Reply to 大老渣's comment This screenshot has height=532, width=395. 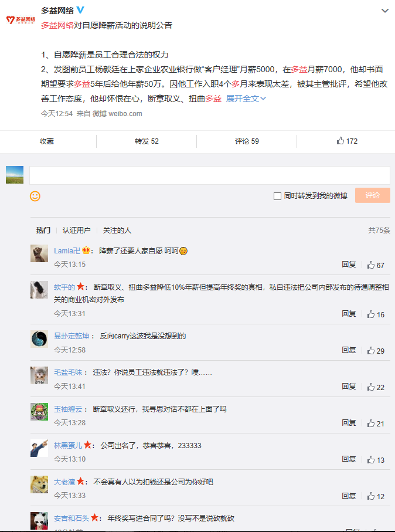coord(349,496)
